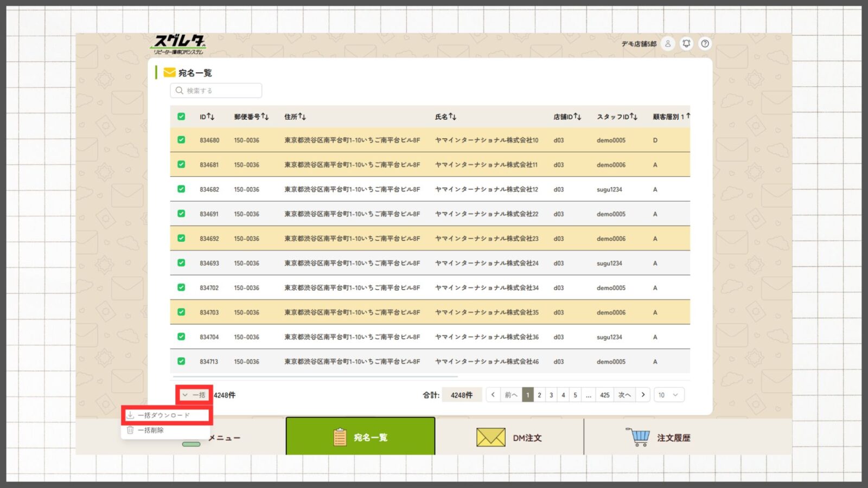Click the ID column sort arrows

click(x=210, y=117)
